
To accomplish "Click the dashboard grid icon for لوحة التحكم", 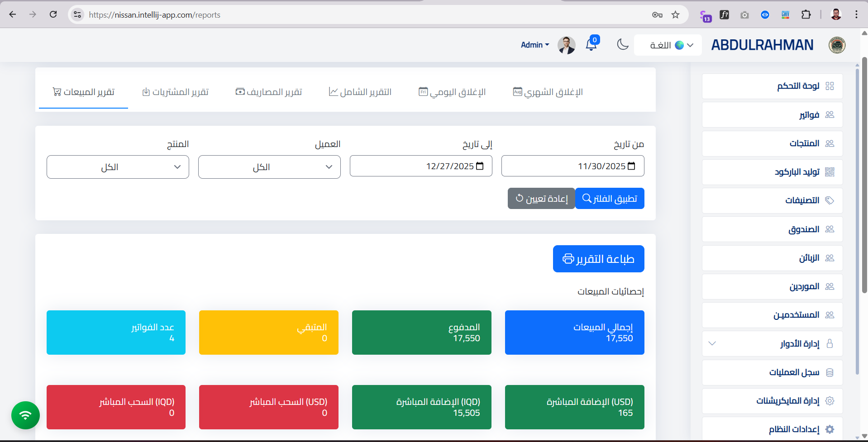I will click(830, 86).
